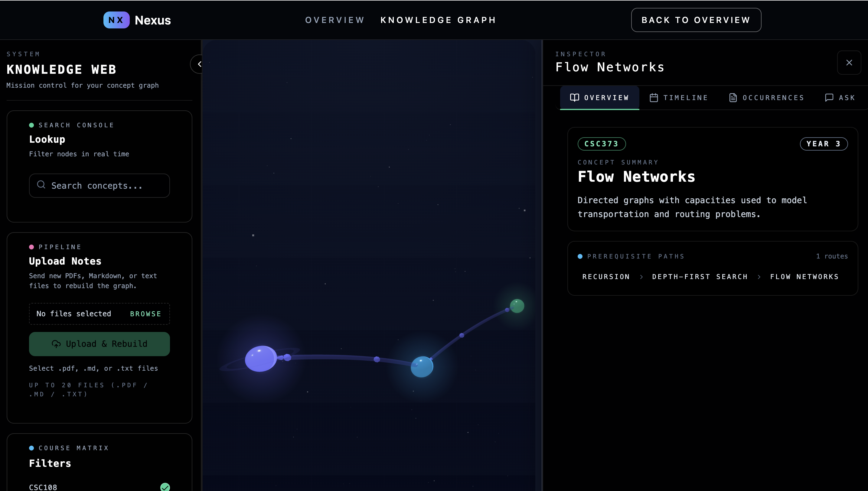Click the Timeline calendar icon
Screen dimensions: 868x491
click(x=654, y=98)
